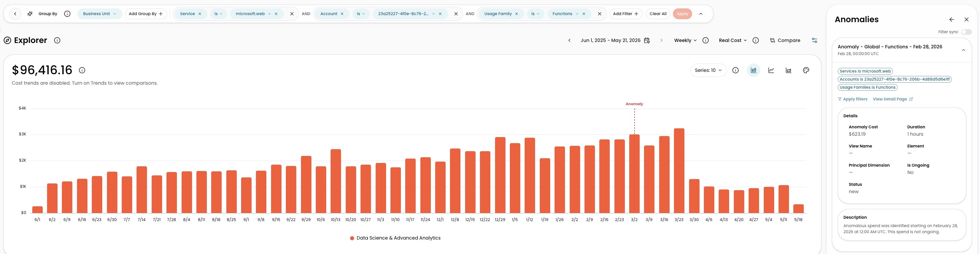Click the AI sparkle icon near Group By
The image size is (980, 254).
coord(30,14)
